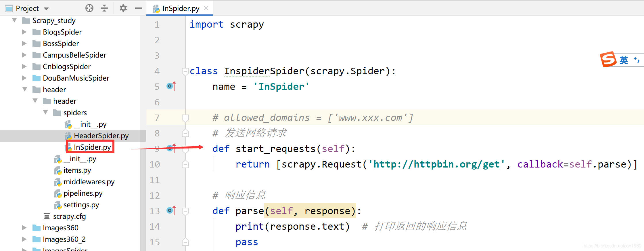
Task: Click the class name InspiderSpider
Action: tap(264, 71)
